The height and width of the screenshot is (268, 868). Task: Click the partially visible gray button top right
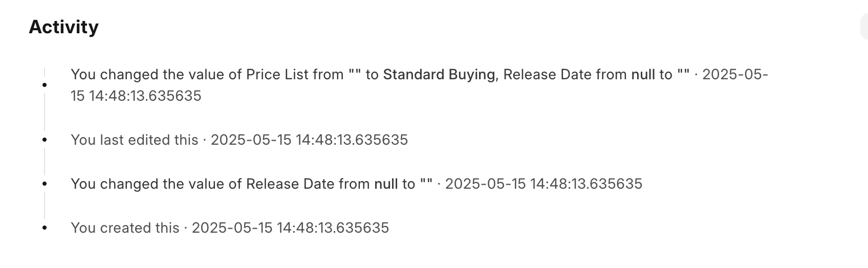864,27
